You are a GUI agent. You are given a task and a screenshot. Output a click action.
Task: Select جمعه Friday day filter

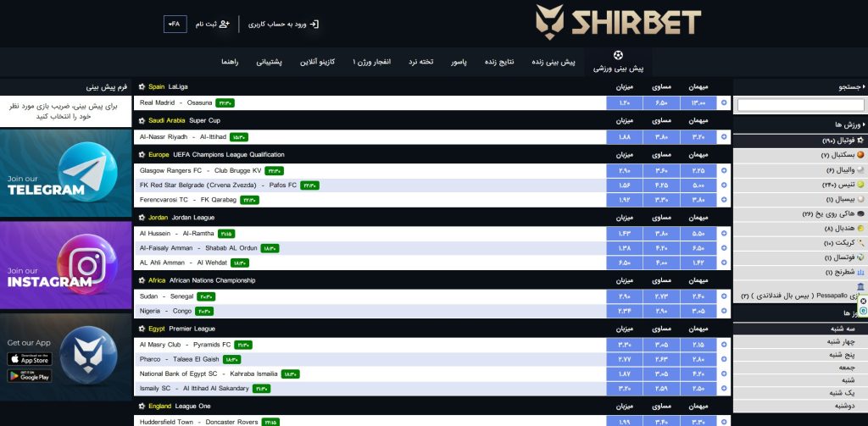click(x=800, y=367)
